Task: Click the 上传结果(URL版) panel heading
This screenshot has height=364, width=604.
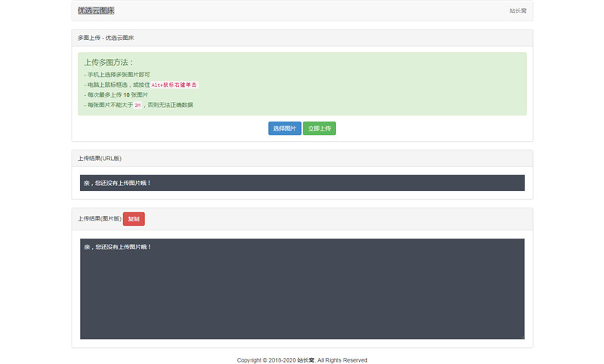Action: pyautogui.click(x=100, y=159)
